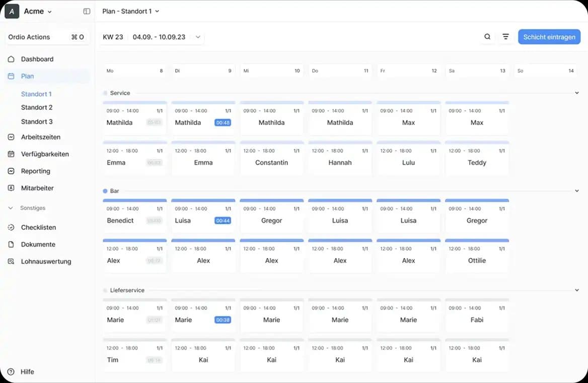Select Standort 1 in sidebar
Screen dimensions: 588x383
36,94
